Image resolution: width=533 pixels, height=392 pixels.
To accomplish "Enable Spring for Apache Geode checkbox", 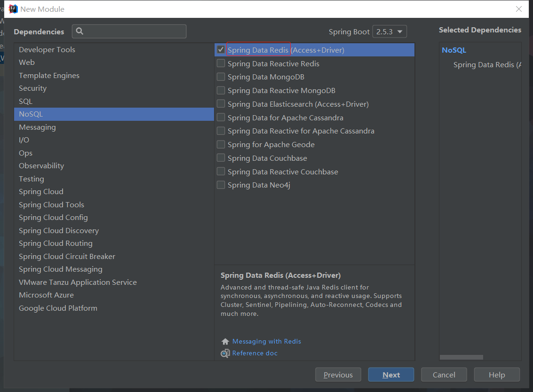I will 221,144.
